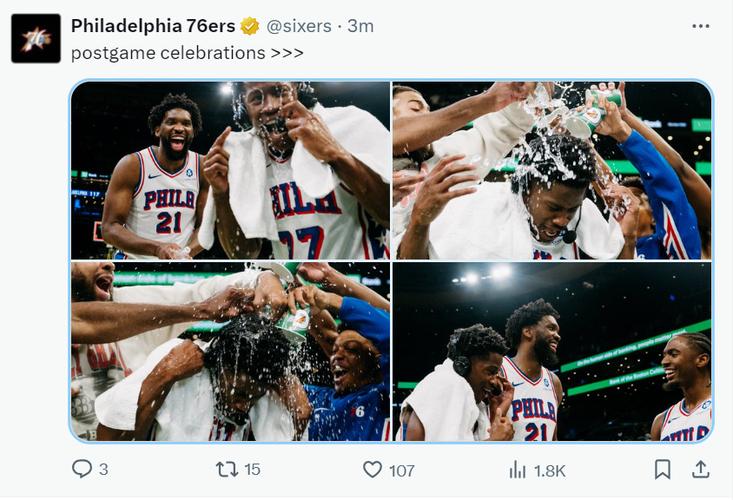Click the gold verified badge
This screenshot has height=500, width=733.
tap(250, 26)
